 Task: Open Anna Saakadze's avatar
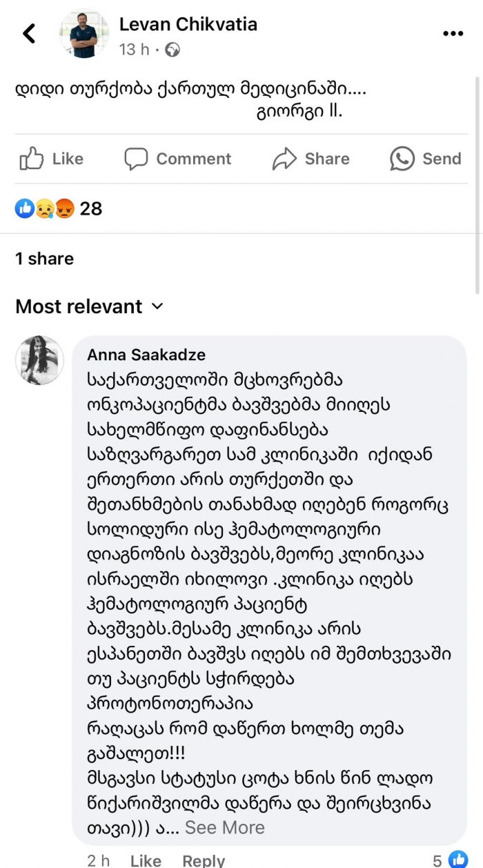pyautogui.click(x=39, y=360)
